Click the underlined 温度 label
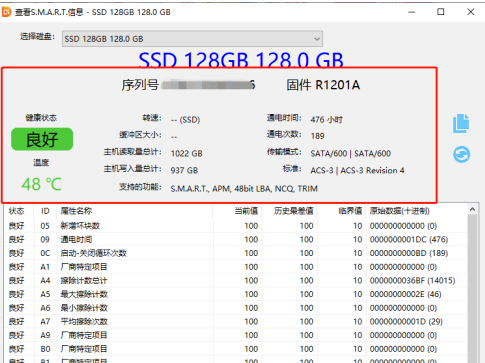The image size is (485, 363). (41, 162)
